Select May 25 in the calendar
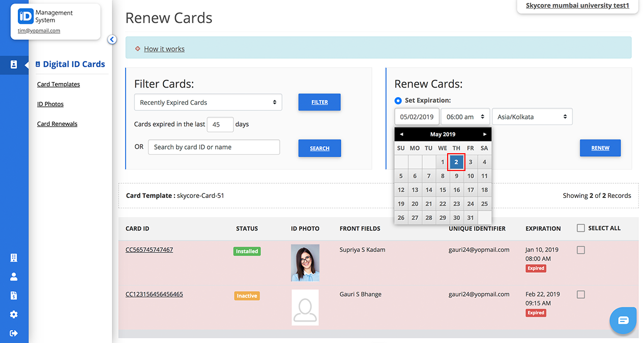The width and height of the screenshot is (644, 343). 484,204
